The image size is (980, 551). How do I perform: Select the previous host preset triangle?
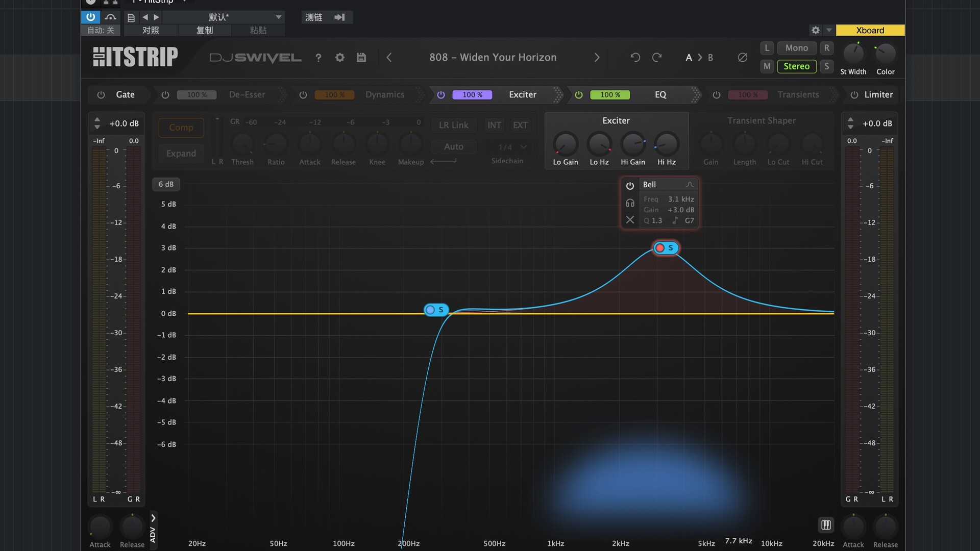(x=145, y=17)
